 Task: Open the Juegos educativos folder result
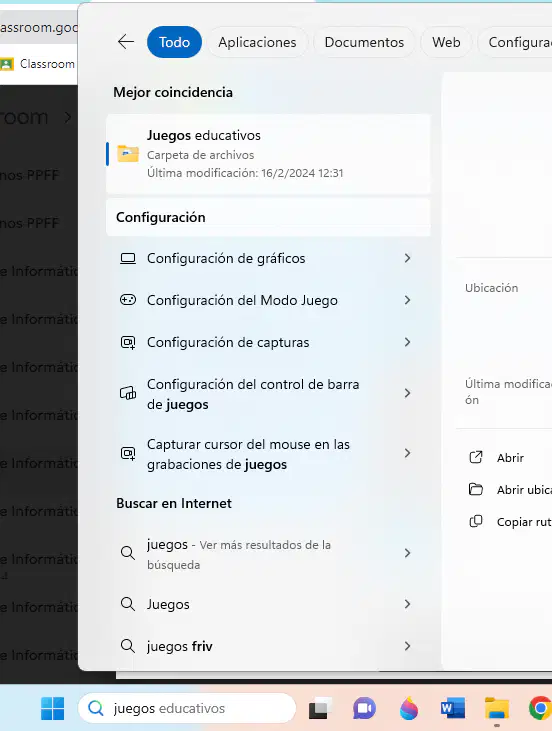(268, 154)
